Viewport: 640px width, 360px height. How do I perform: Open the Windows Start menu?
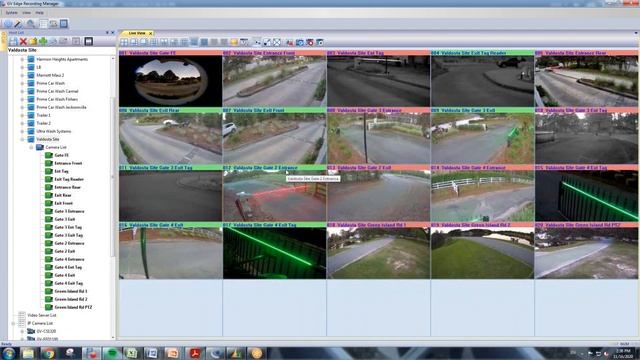8,353
